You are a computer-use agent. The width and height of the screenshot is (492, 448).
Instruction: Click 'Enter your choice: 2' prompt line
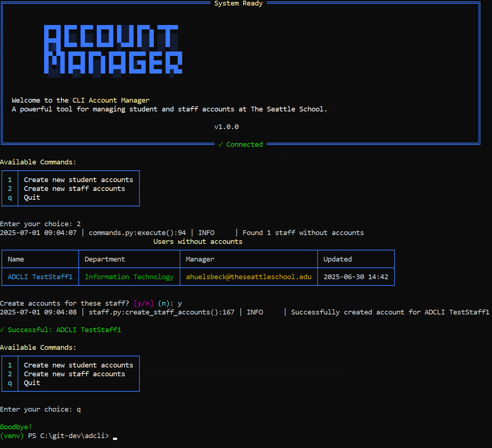point(40,224)
